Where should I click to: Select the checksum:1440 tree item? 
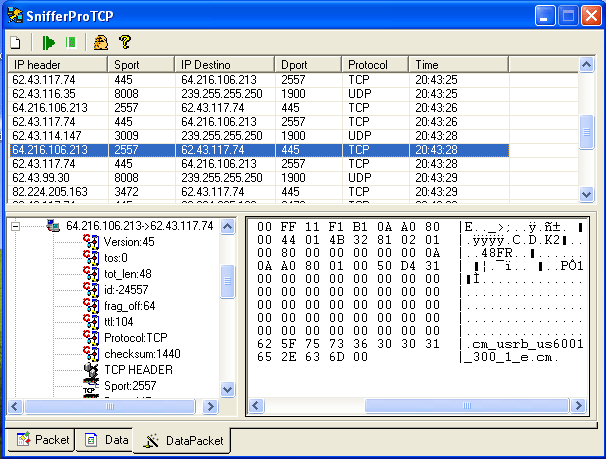click(141, 353)
